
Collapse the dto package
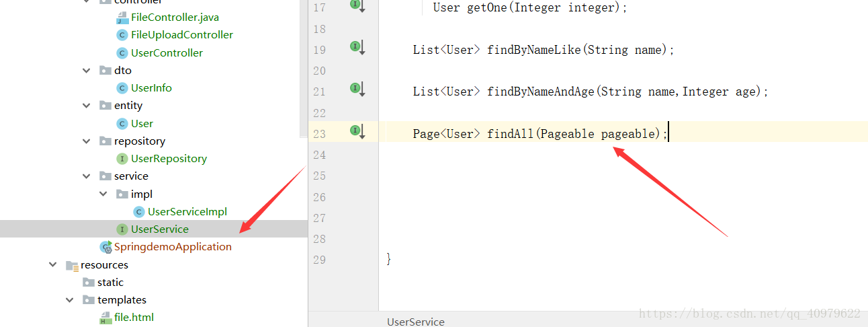pos(87,70)
